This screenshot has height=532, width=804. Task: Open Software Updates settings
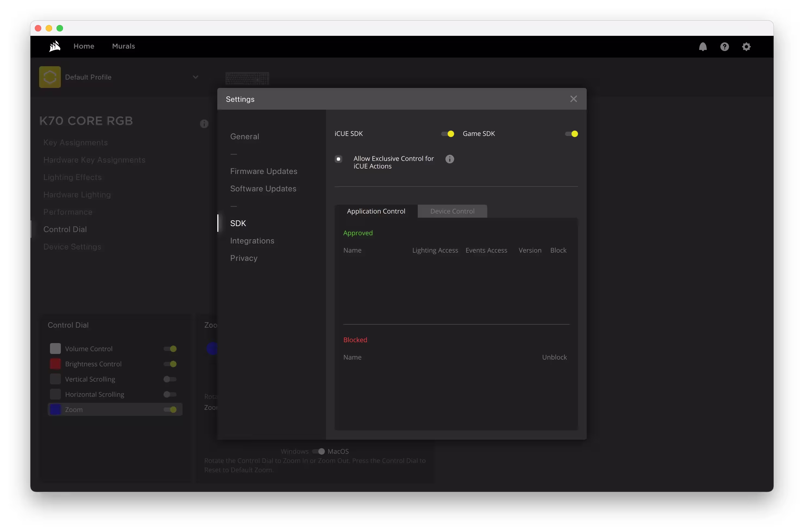263,188
